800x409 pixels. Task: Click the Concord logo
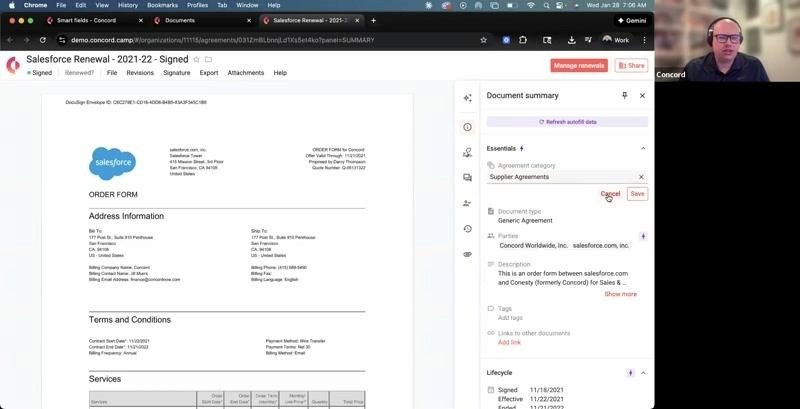pyautogui.click(x=13, y=65)
